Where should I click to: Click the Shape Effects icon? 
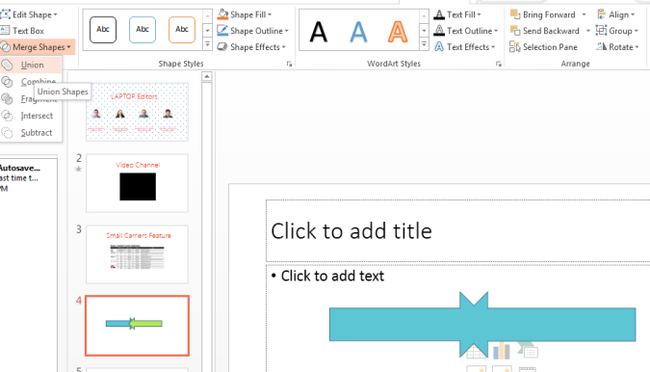click(223, 47)
